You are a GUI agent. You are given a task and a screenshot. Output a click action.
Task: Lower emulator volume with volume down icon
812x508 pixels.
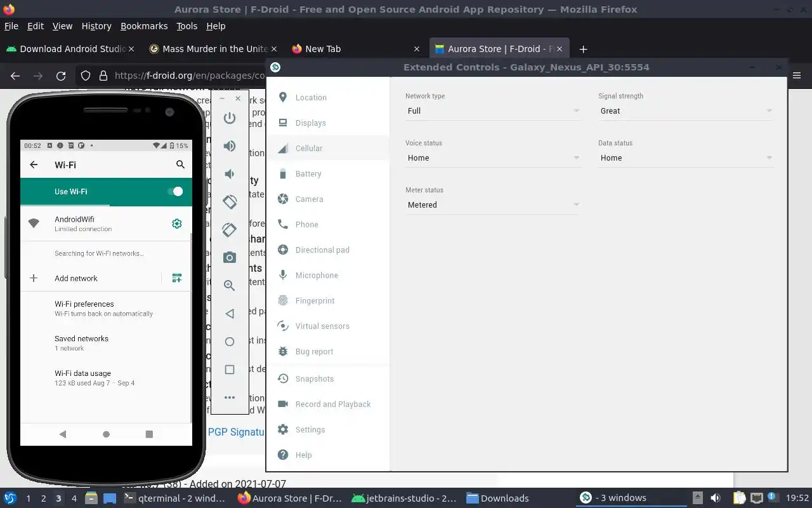point(230,174)
